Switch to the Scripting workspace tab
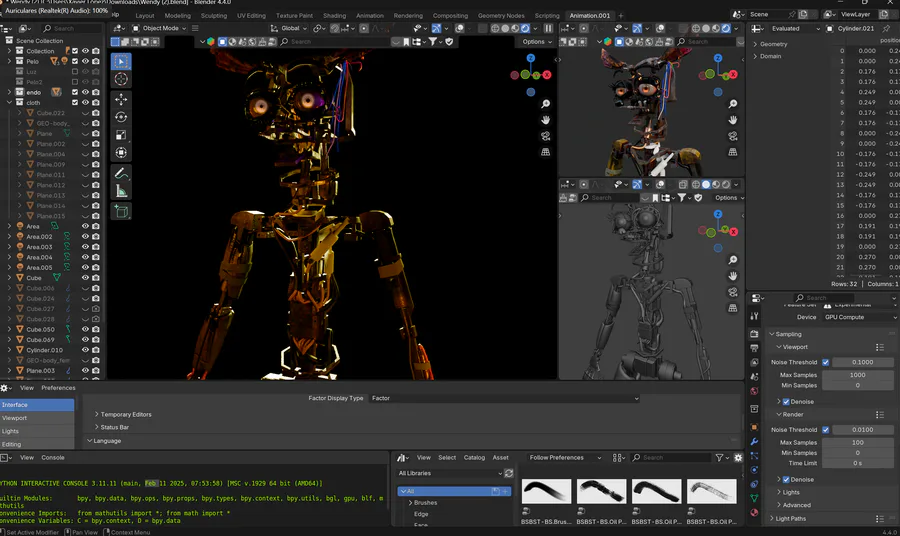900x536 pixels. tap(546, 15)
